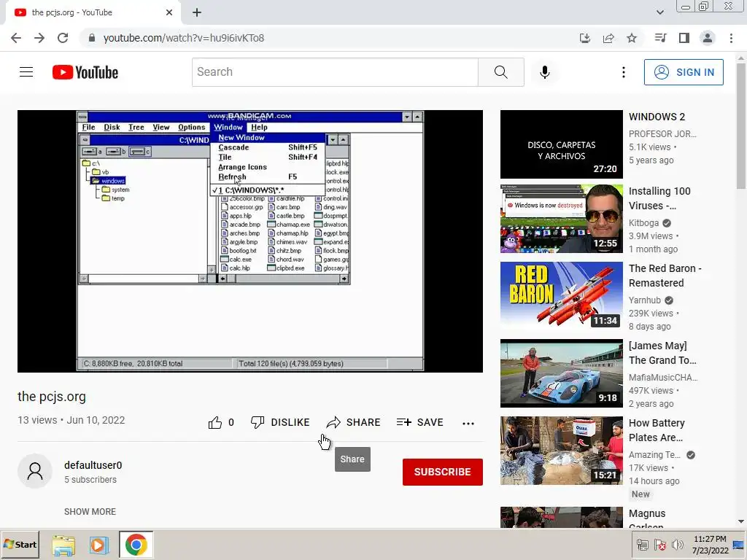747x560 pixels.
Task: Open more actions ellipsis under video
Action: coord(468,423)
